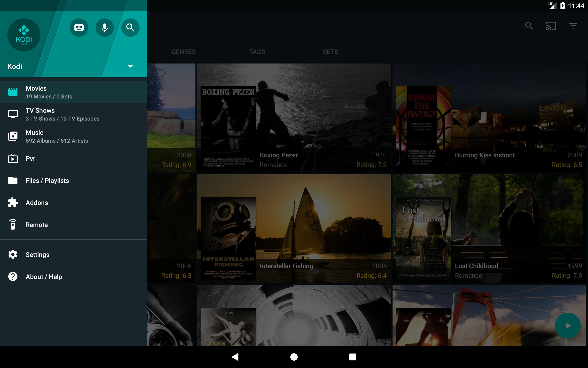The width and height of the screenshot is (588, 368).
Task: Select the TV Shows monitor icon
Action: pos(13,114)
